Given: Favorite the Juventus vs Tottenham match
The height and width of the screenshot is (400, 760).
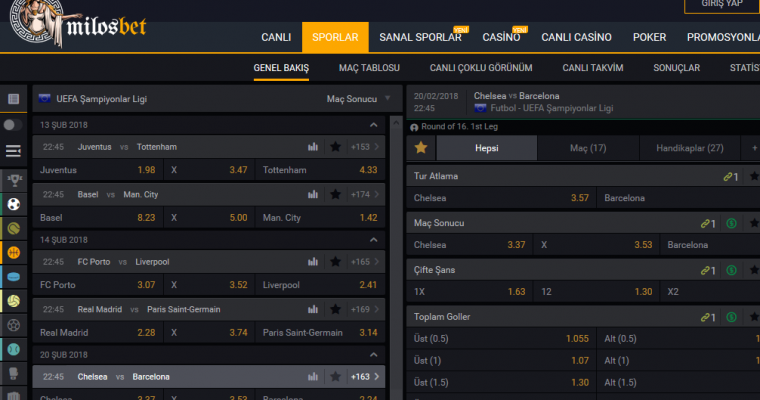Looking at the screenshot, I should (x=335, y=147).
